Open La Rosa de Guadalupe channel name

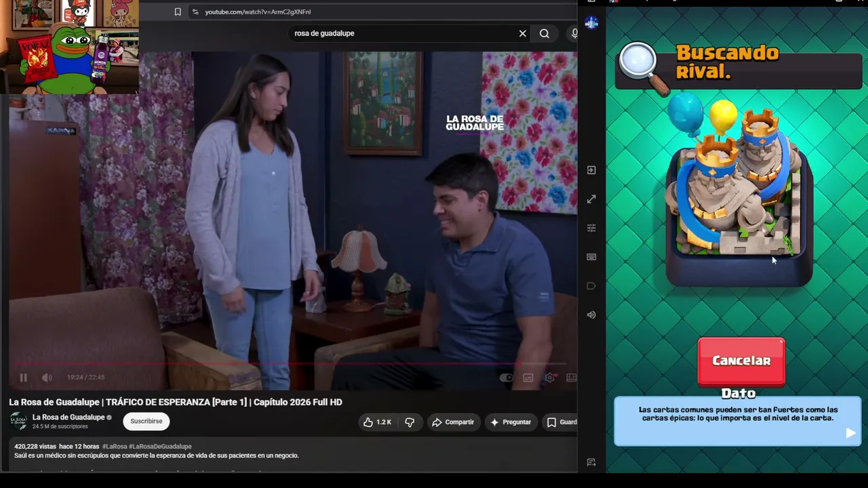click(x=68, y=418)
